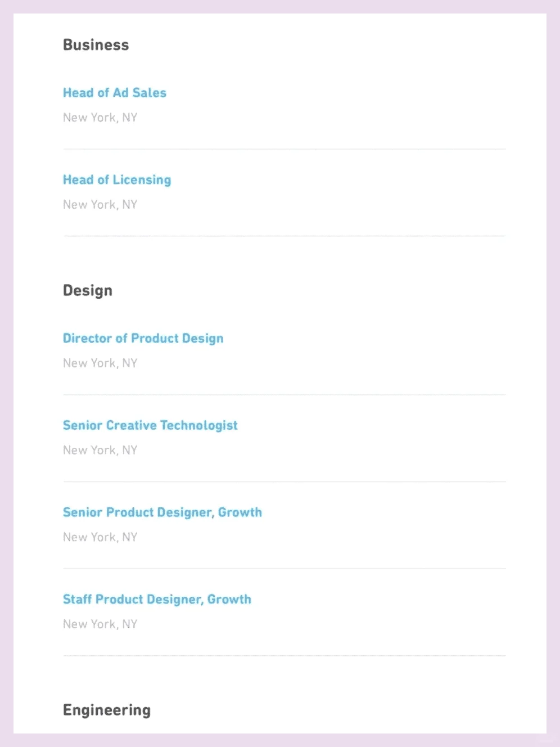Click the divider below Staff Product Designer, Growth
The image size is (560, 747).
(284, 656)
